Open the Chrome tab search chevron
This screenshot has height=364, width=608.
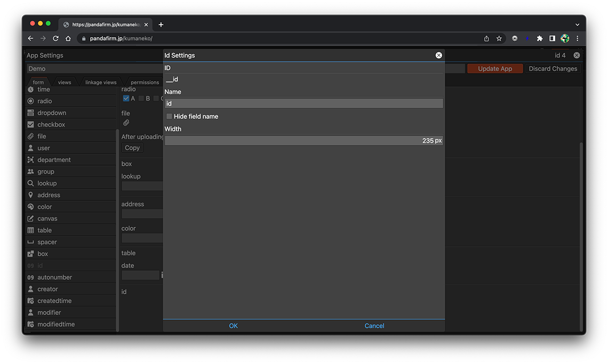(x=577, y=25)
